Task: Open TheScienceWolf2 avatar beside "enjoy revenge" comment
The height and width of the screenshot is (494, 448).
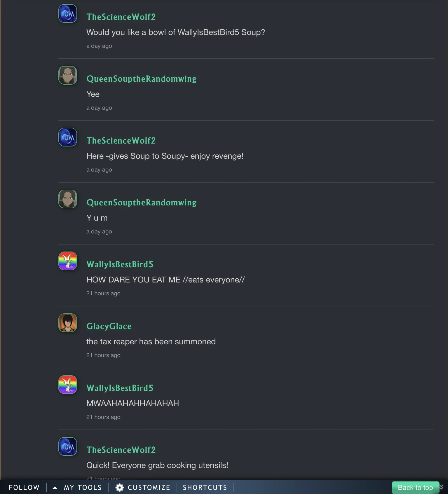Action: point(68,137)
